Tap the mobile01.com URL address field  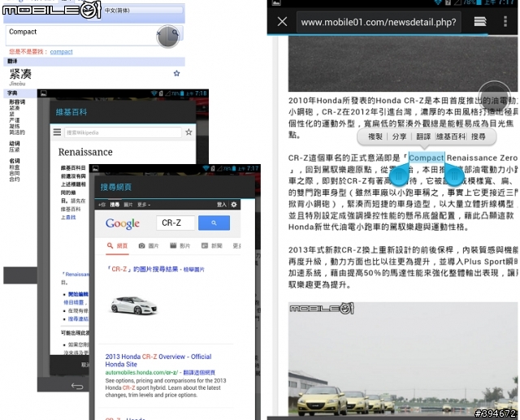point(379,22)
